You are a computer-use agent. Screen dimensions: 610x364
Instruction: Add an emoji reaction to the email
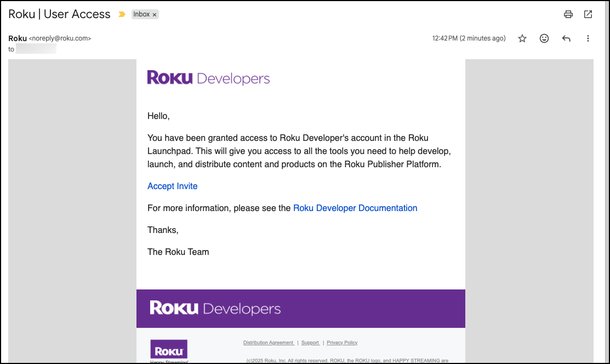coord(544,38)
